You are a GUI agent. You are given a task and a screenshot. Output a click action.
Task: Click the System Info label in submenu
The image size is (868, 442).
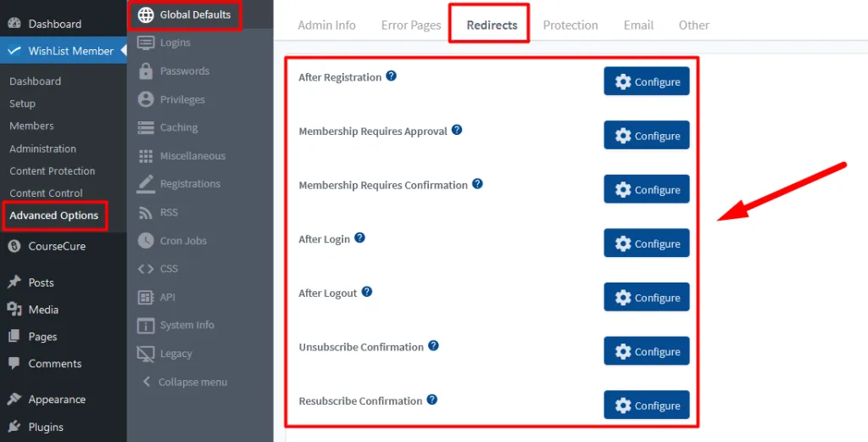point(186,325)
